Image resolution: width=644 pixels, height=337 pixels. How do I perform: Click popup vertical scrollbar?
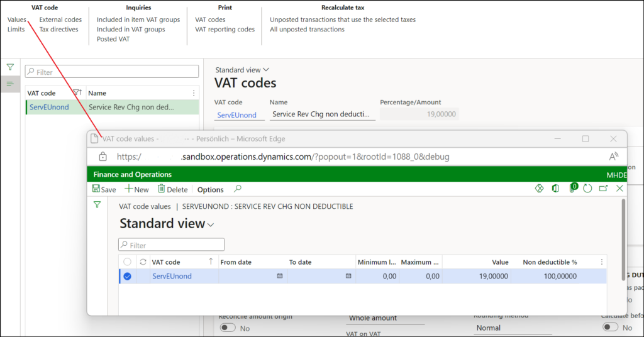click(623, 240)
